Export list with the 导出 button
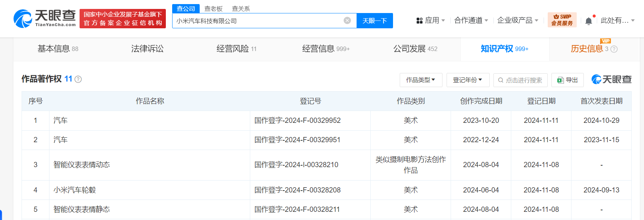The height and width of the screenshot is (220, 644). 567,80
